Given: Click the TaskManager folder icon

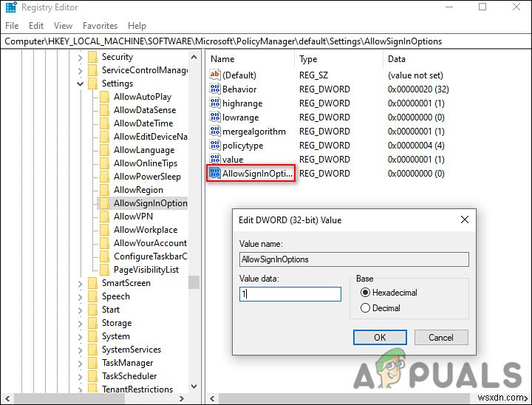Looking at the screenshot, I should tap(92, 363).
